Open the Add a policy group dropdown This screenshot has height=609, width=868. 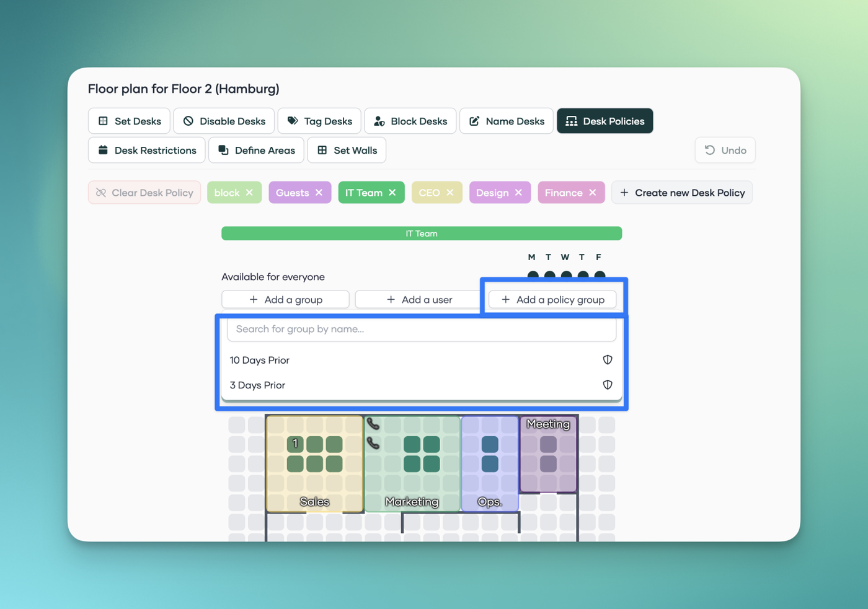(552, 299)
